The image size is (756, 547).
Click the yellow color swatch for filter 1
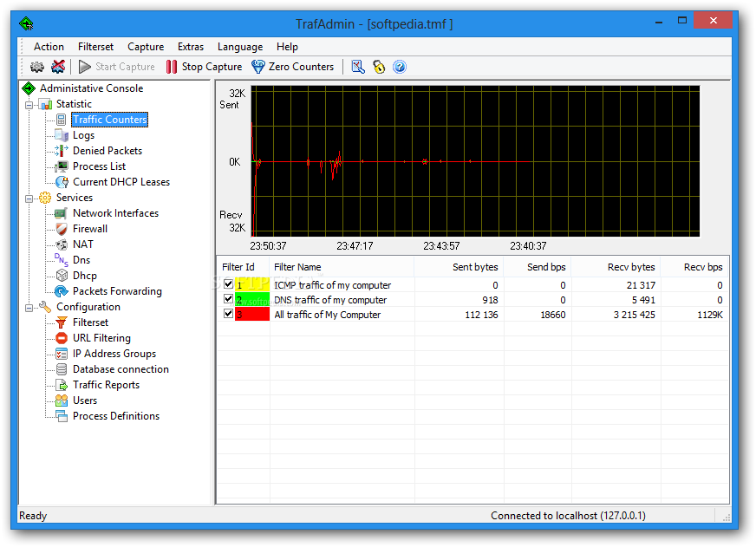coord(252,285)
